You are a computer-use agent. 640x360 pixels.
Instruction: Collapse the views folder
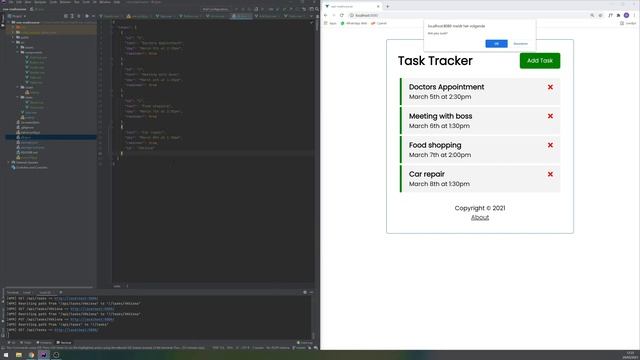tap(18, 97)
